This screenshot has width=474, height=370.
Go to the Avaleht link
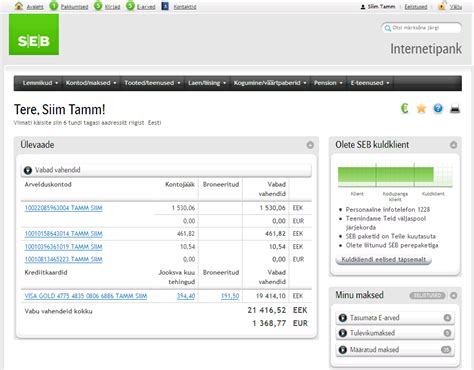tap(35, 7)
